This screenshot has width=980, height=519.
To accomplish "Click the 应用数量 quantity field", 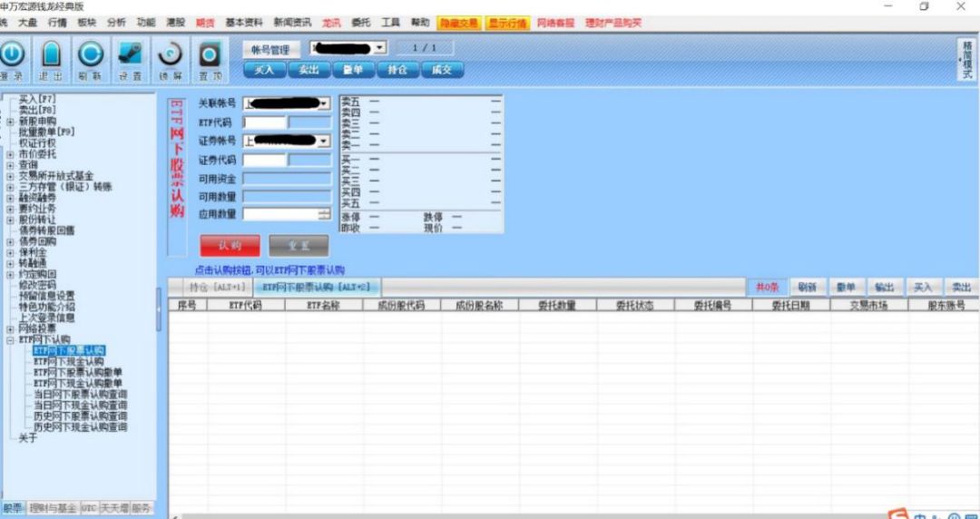I will 280,214.
